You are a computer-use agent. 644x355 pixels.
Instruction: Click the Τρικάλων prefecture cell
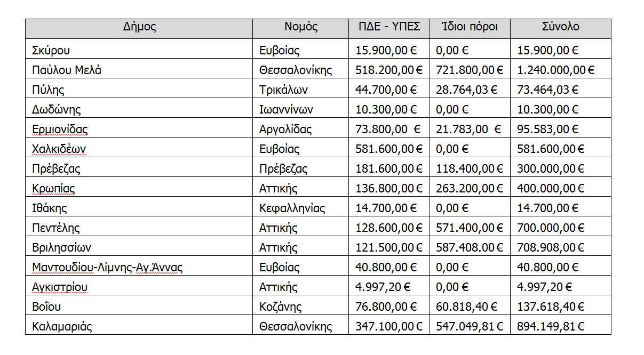[x=283, y=90]
